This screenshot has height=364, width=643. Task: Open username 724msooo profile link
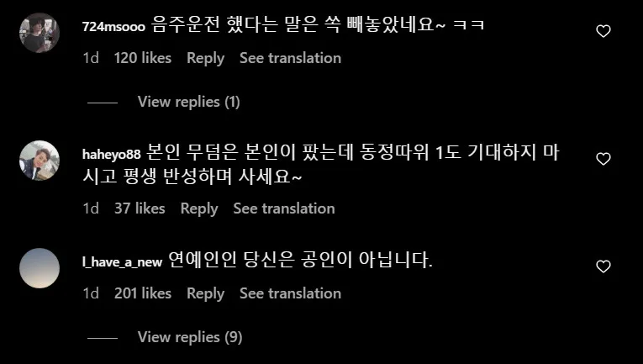113,27
